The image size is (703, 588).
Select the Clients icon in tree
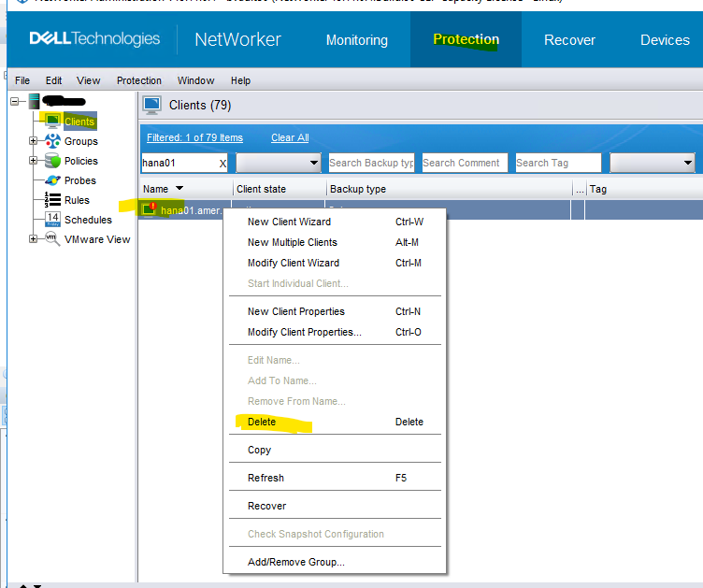click(x=52, y=122)
